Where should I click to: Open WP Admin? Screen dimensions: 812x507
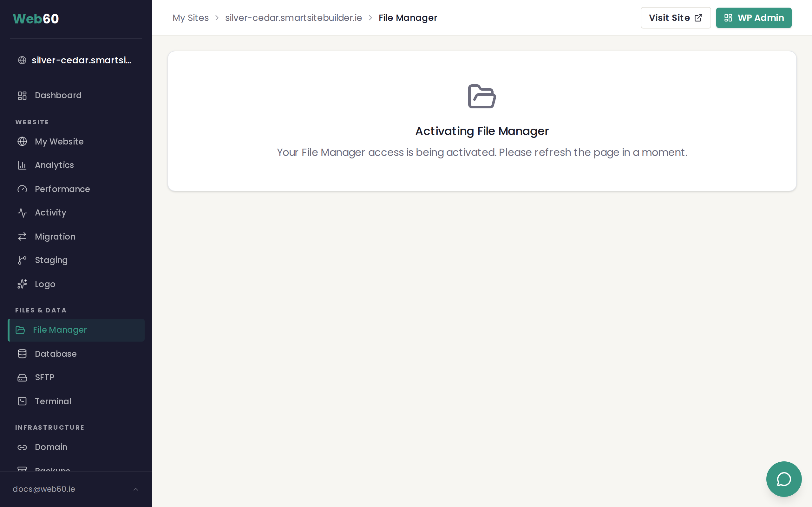(x=754, y=18)
